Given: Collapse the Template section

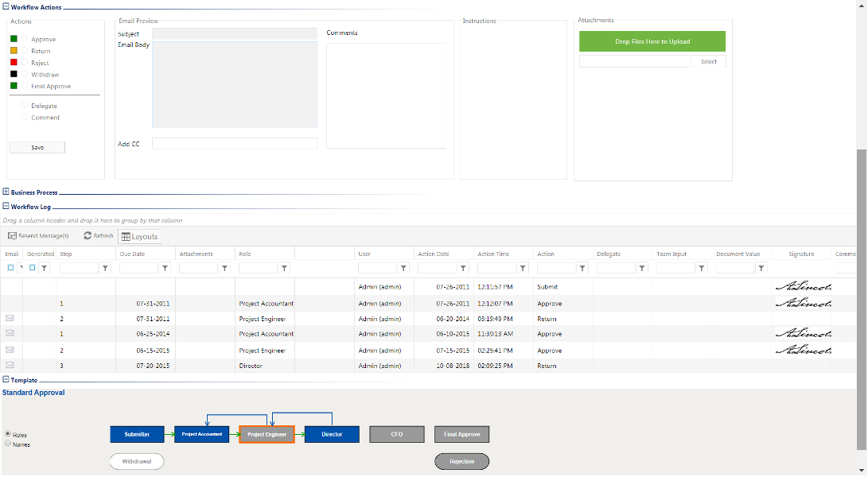Looking at the screenshot, I should pyautogui.click(x=6, y=379).
